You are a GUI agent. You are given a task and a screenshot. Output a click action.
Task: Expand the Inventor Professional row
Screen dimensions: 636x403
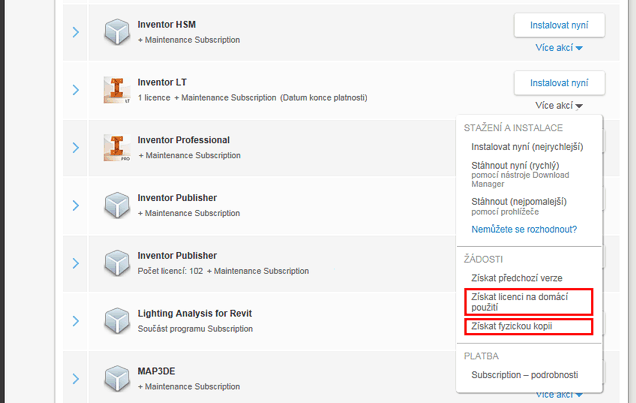click(x=75, y=148)
